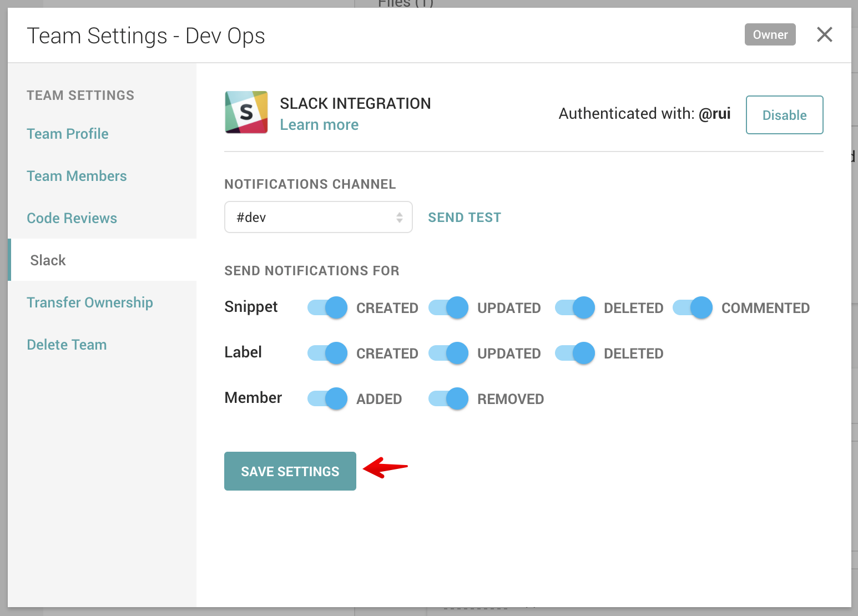
Task: Toggle Member REMOVED notifications
Action: coord(448,398)
